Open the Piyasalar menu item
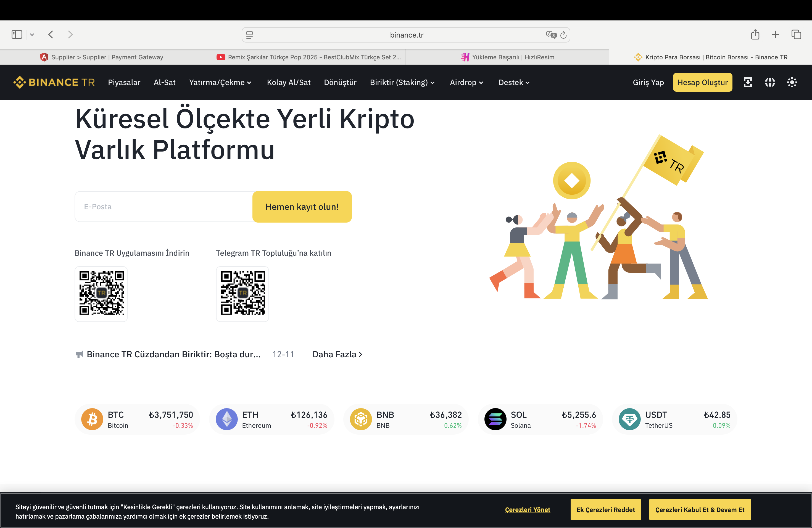 [x=124, y=82]
